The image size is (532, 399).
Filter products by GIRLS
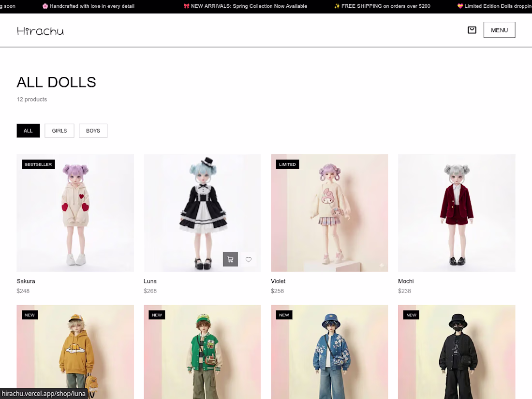(x=59, y=131)
